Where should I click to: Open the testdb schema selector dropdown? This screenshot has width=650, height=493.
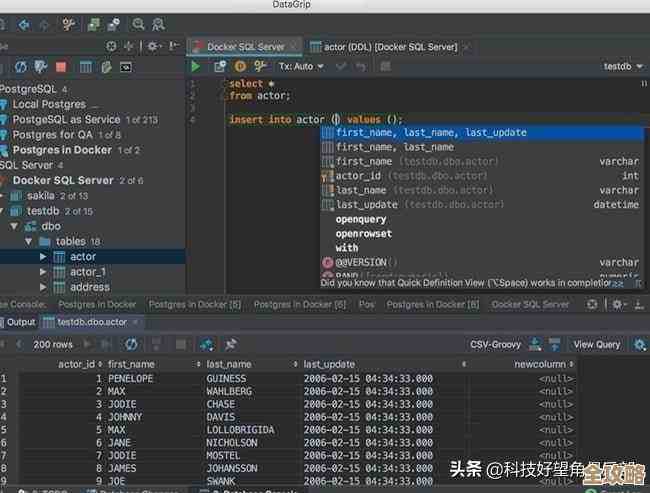tap(623, 66)
